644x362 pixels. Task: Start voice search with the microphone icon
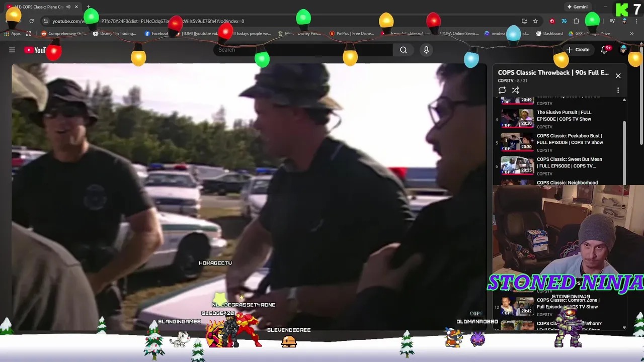(426, 50)
